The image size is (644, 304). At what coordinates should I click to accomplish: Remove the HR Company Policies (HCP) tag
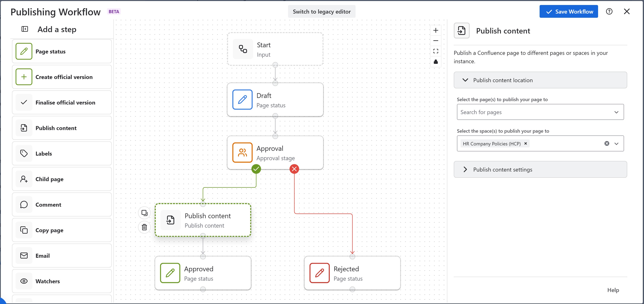525,143
